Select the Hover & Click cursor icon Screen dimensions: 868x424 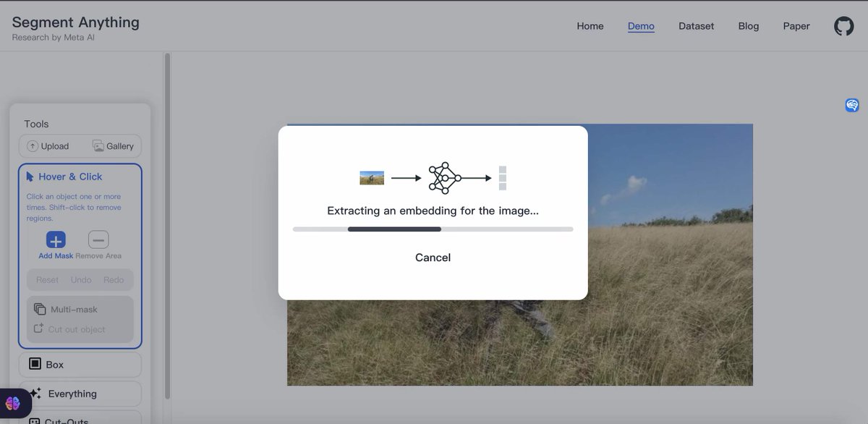30,177
